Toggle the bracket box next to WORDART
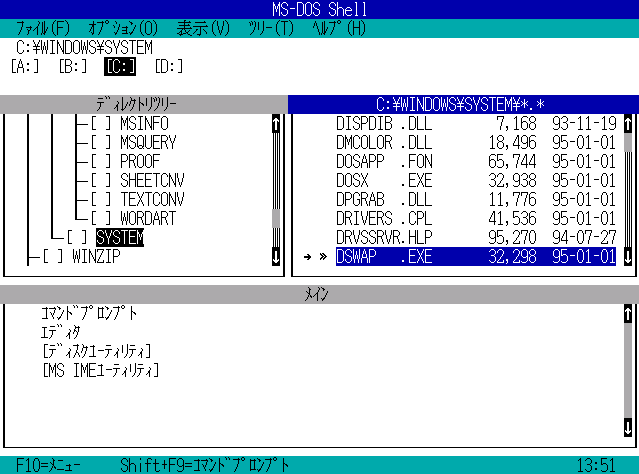The width and height of the screenshot is (639, 474). pyautogui.click(x=101, y=218)
